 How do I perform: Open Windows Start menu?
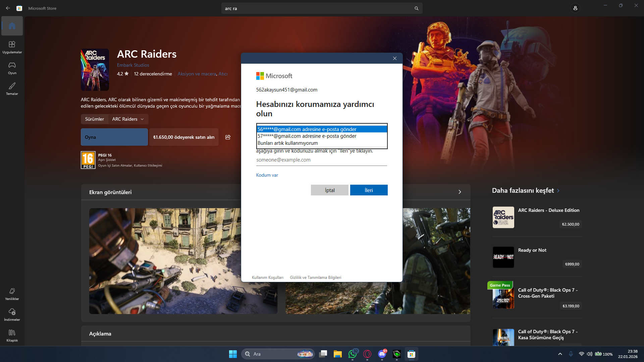tap(233, 354)
